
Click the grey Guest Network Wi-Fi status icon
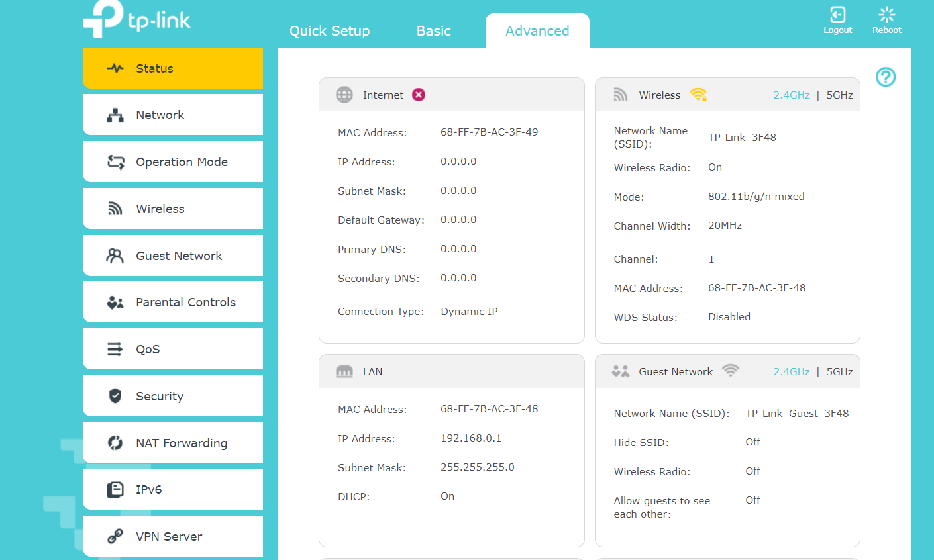point(730,371)
